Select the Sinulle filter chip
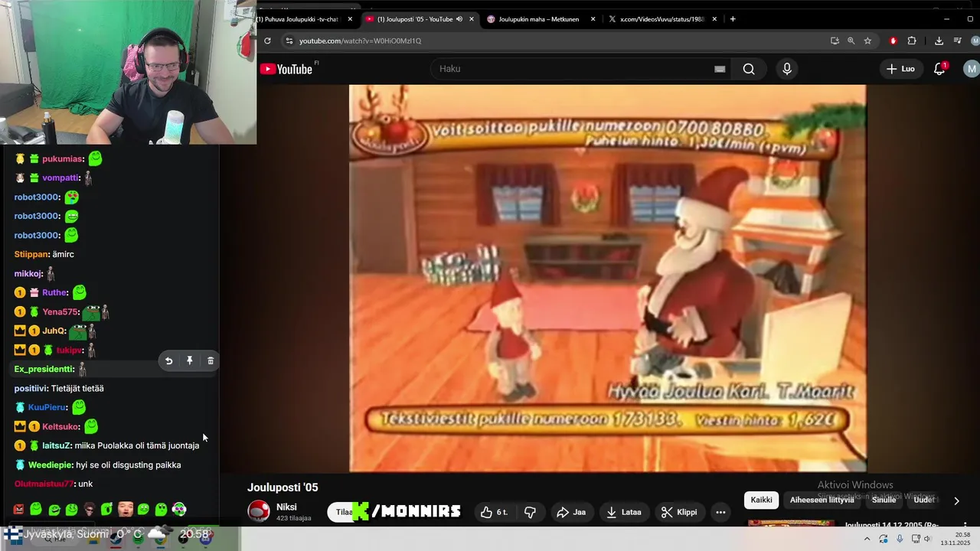Screen dimensions: 980x551 click(x=884, y=500)
